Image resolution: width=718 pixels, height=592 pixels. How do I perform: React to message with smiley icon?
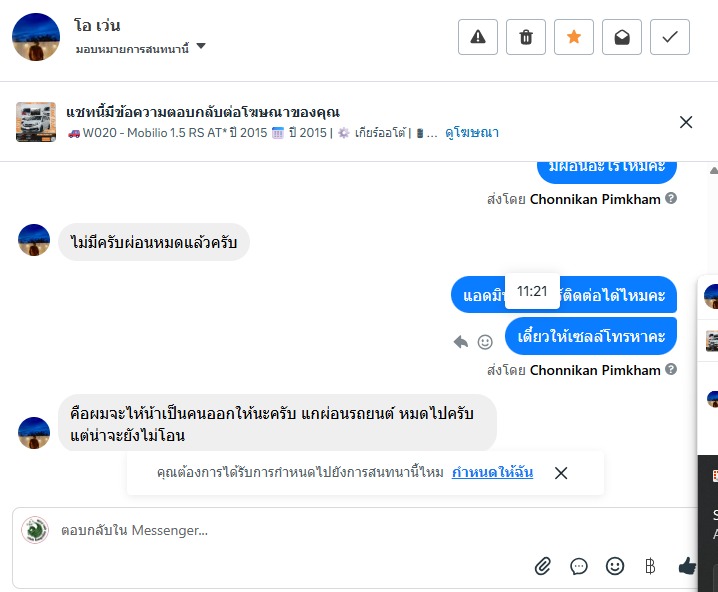pyautogui.click(x=485, y=341)
